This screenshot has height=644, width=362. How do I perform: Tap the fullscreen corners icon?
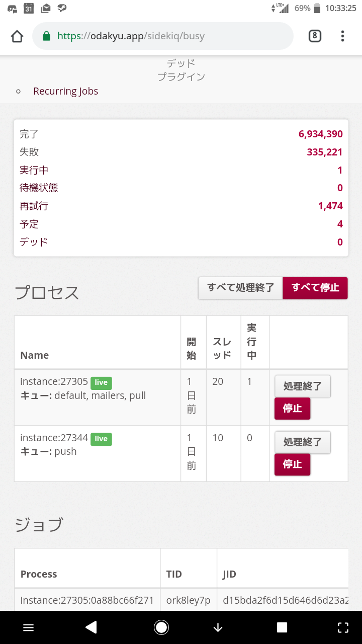click(343, 627)
